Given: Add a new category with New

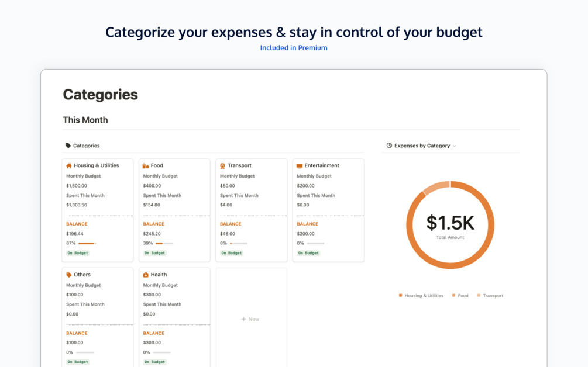Looking at the screenshot, I should 250,319.
